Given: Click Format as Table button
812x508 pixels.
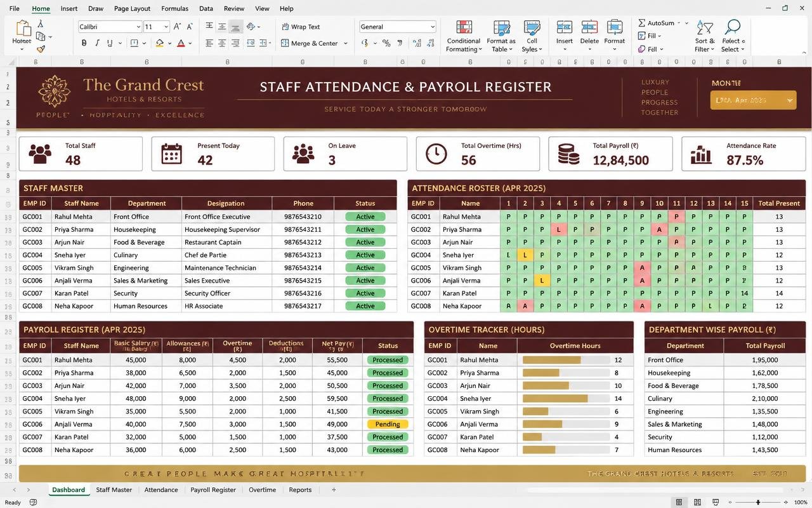Looking at the screenshot, I should tap(501, 36).
